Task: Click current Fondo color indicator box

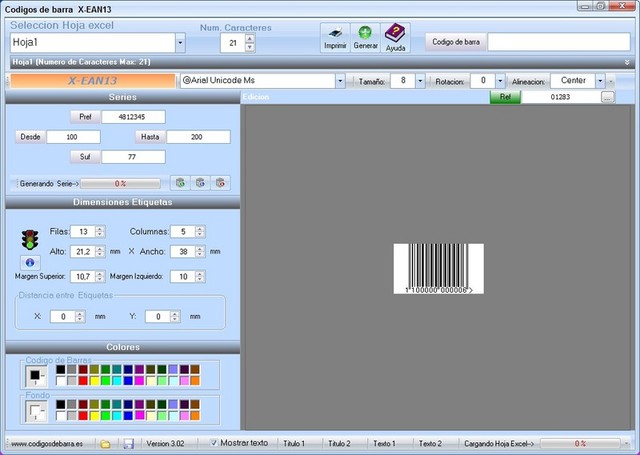Action: point(36,411)
